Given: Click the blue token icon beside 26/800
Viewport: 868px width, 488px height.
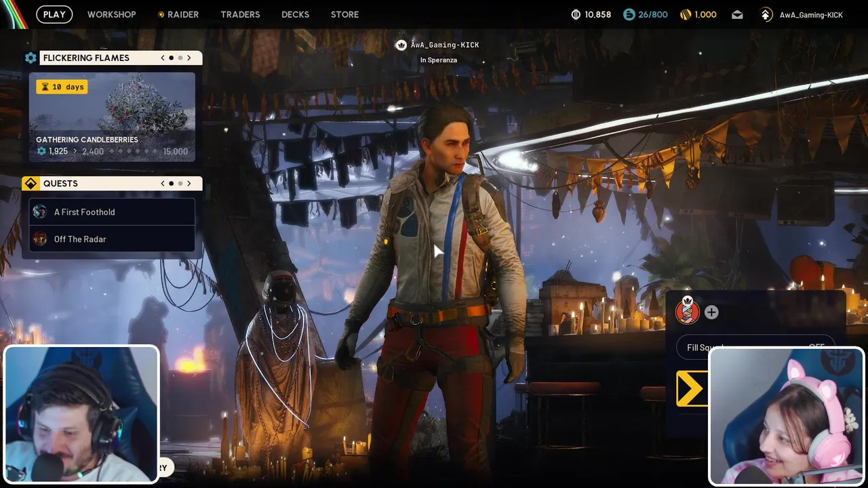Looking at the screenshot, I should [629, 15].
